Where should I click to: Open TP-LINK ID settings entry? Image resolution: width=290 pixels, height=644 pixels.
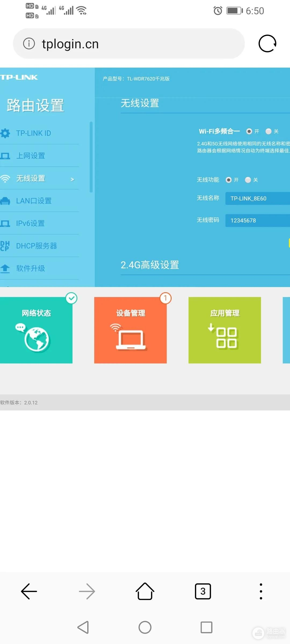(x=34, y=133)
